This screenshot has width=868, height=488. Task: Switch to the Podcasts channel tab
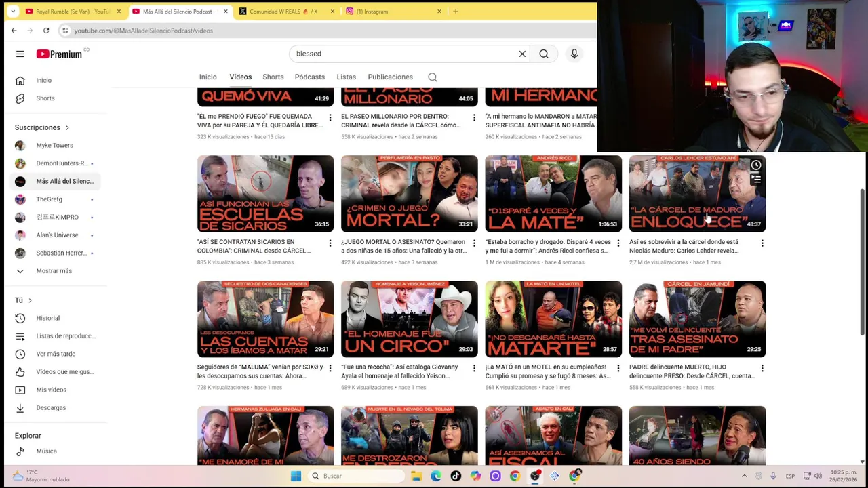tap(310, 77)
